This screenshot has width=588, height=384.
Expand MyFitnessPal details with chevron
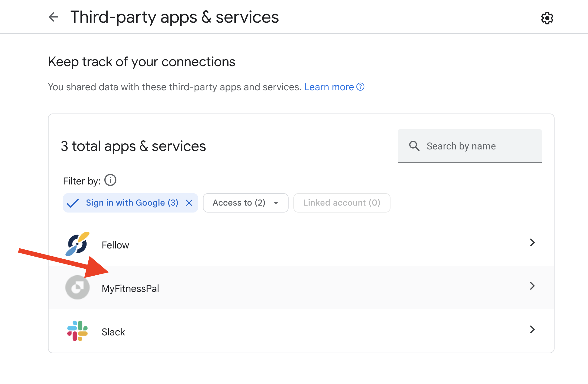pyautogui.click(x=532, y=286)
